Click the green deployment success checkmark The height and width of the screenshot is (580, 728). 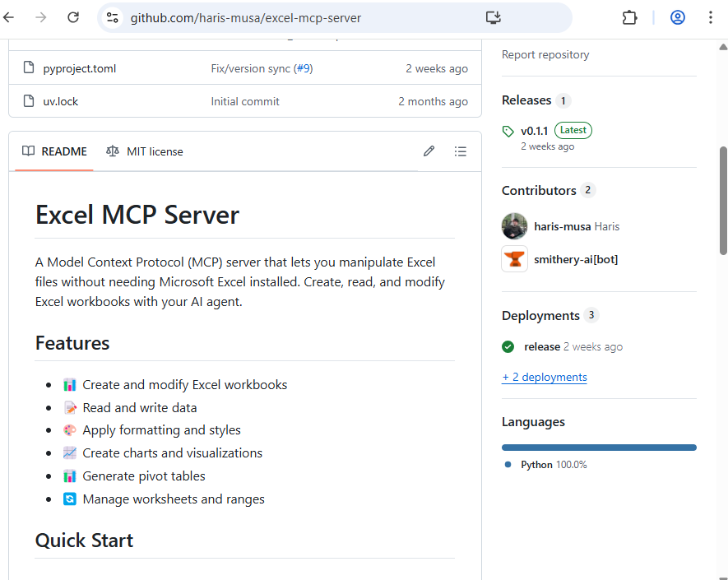coord(508,347)
